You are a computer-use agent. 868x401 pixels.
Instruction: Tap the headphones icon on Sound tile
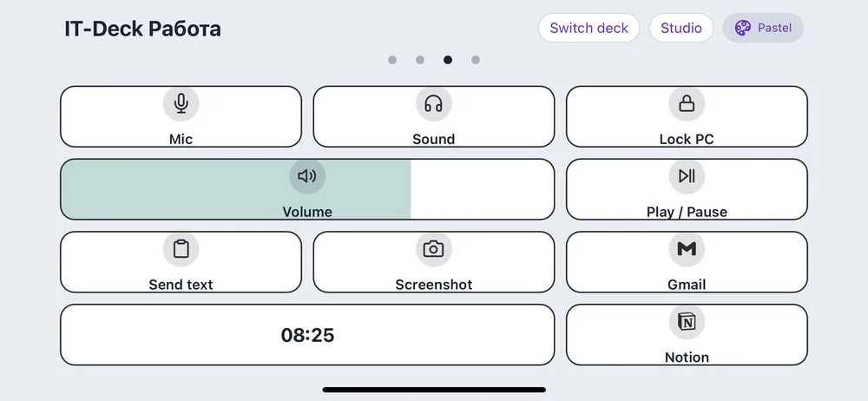click(x=433, y=103)
